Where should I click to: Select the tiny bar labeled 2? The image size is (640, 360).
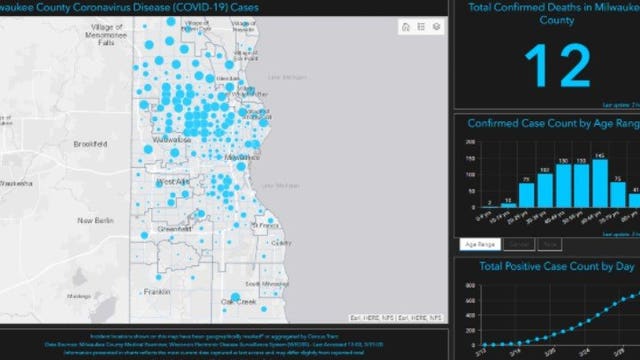click(x=490, y=207)
